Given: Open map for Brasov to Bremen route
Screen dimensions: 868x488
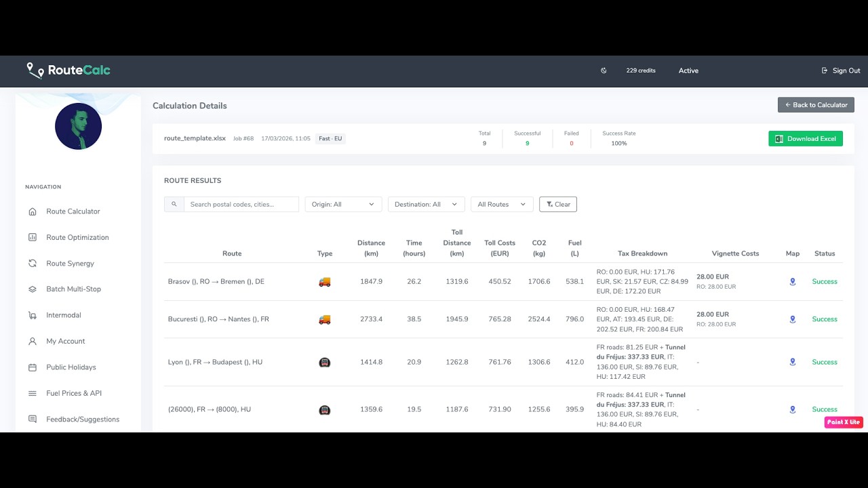Looking at the screenshot, I should 793,282.
